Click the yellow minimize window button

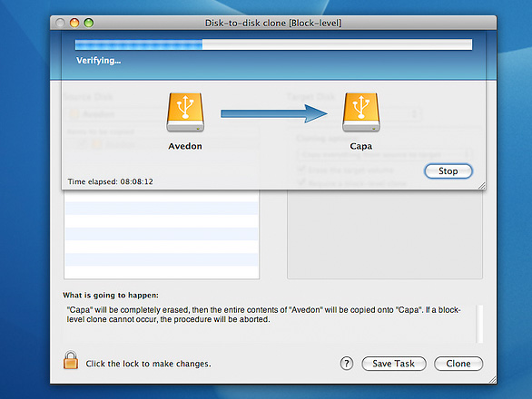74,23
